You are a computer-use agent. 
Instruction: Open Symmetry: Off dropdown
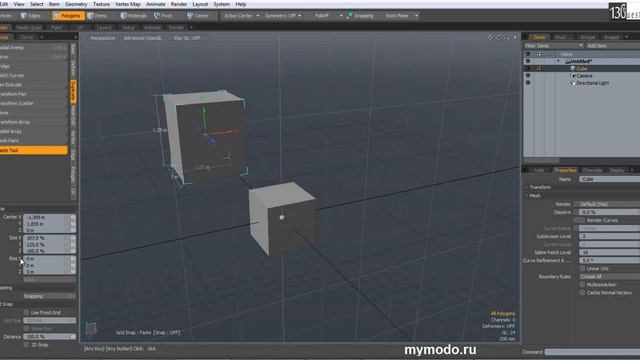[283, 16]
